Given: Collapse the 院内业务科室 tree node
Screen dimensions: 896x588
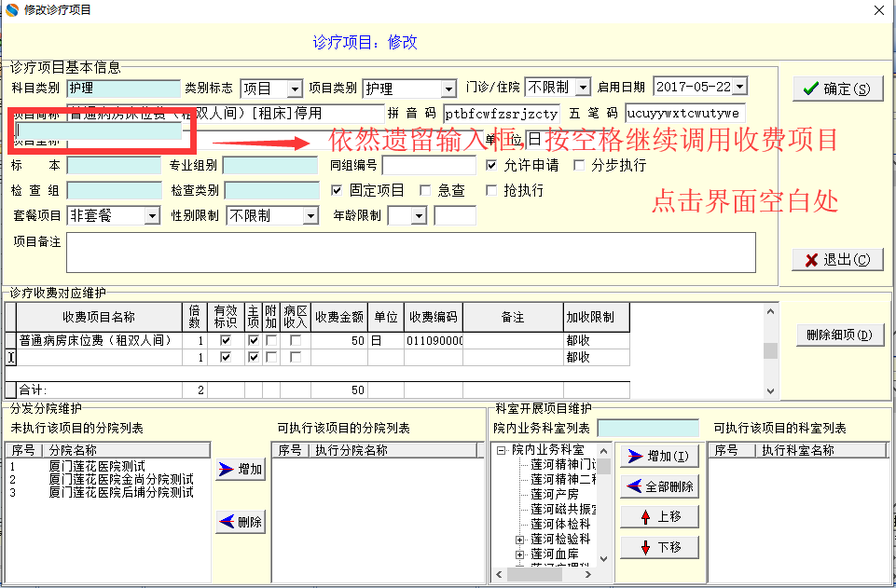Looking at the screenshot, I should (x=501, y=450).
